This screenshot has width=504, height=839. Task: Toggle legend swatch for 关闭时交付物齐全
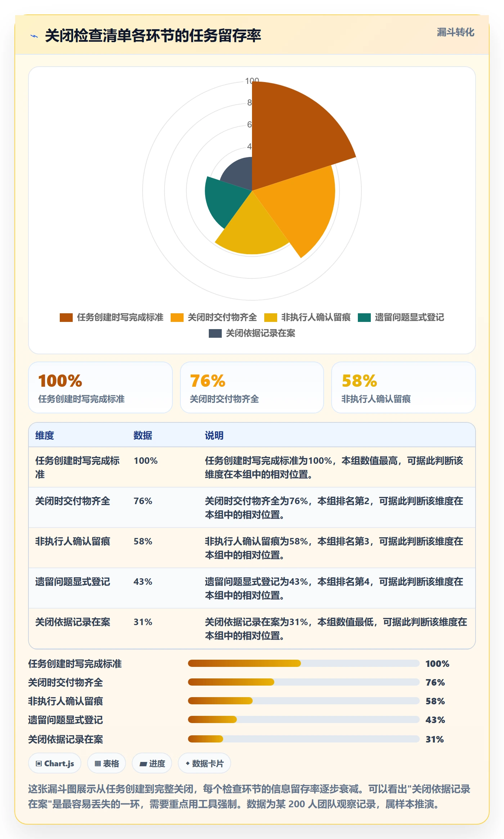pos(177,317)
